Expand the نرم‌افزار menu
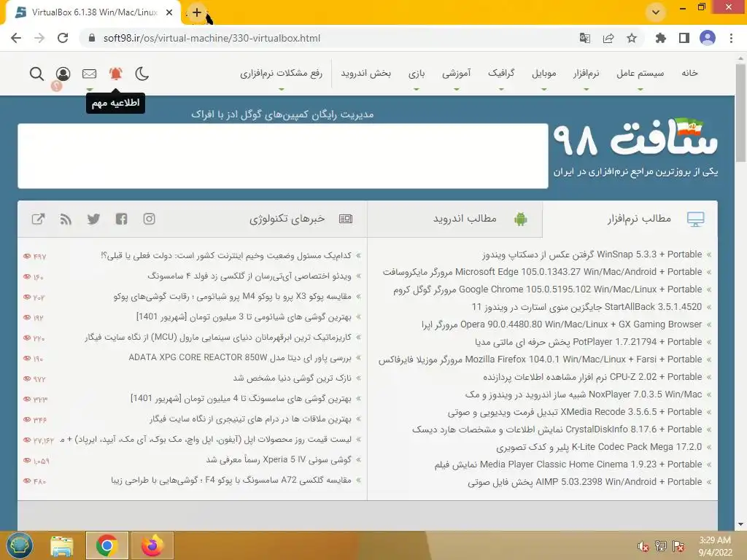 tap(586, 73)
